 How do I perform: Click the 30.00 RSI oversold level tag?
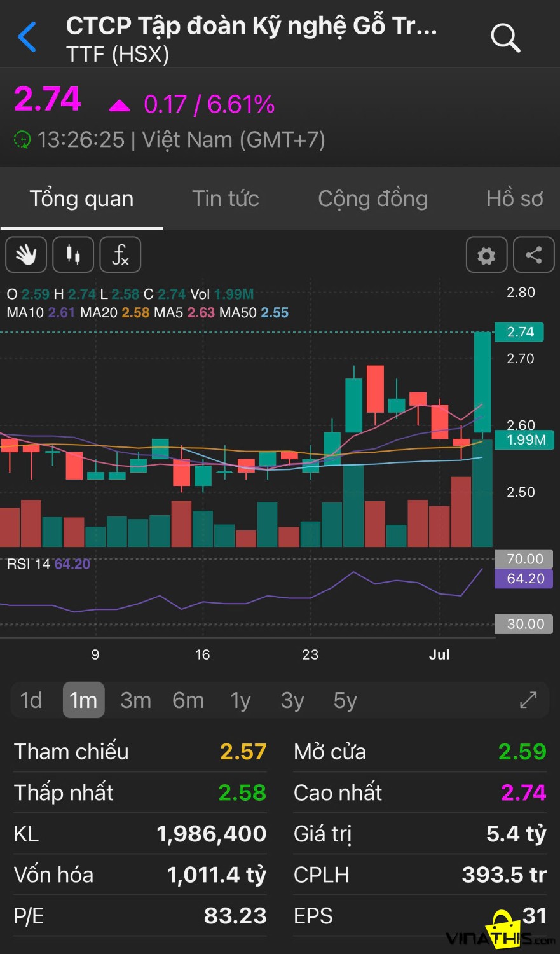coord(524,624)
